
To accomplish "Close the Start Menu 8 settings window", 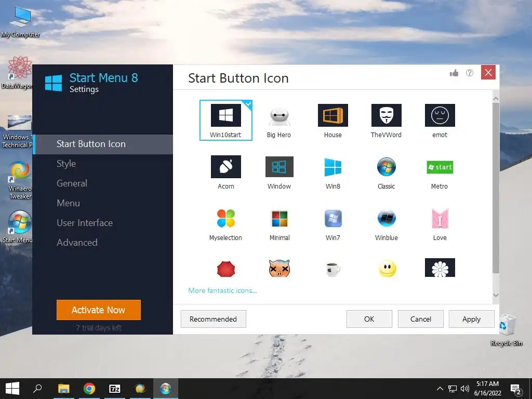I will pyautogui.click(x=488, y=72).
